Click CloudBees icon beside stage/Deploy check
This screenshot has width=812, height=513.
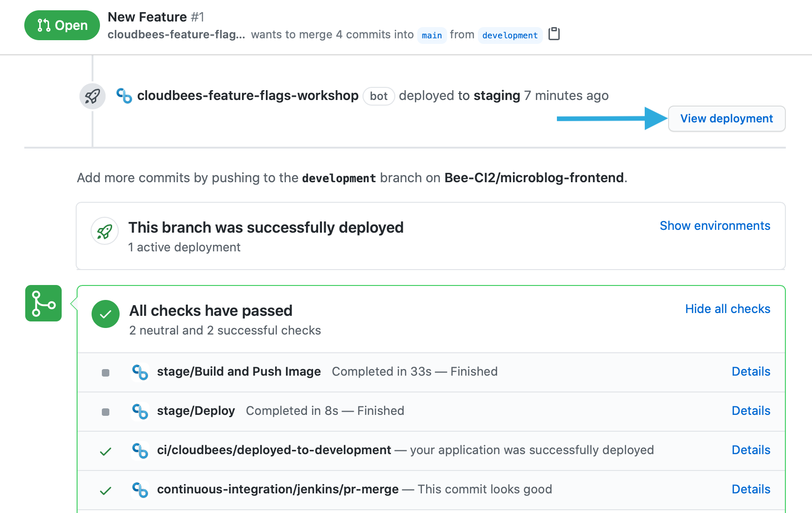(x=140, y=411)
